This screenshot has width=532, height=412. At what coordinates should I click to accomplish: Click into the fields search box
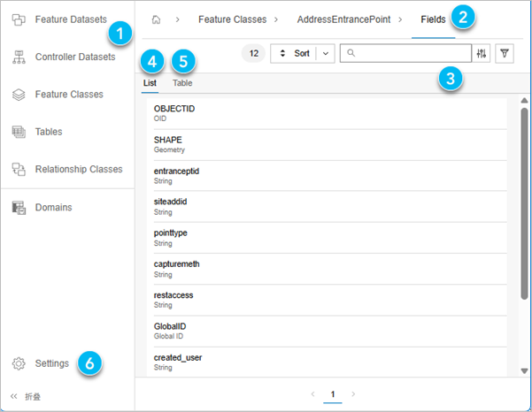[x=405, y=53]
